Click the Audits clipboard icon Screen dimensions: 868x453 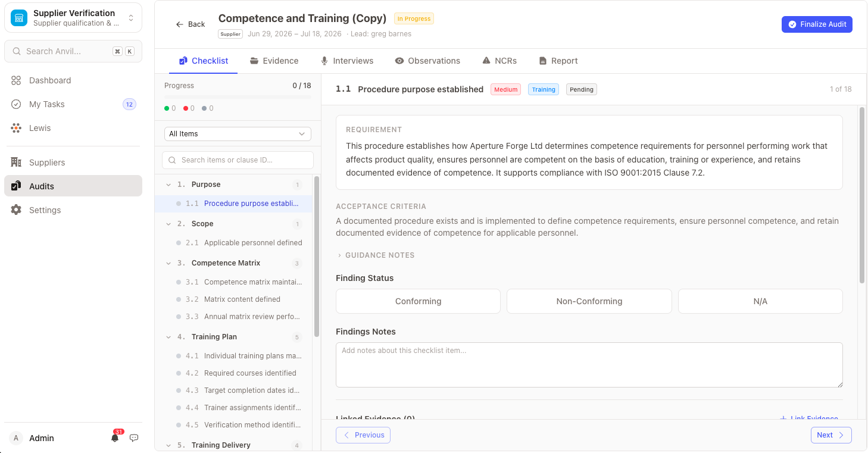point(16,186)
